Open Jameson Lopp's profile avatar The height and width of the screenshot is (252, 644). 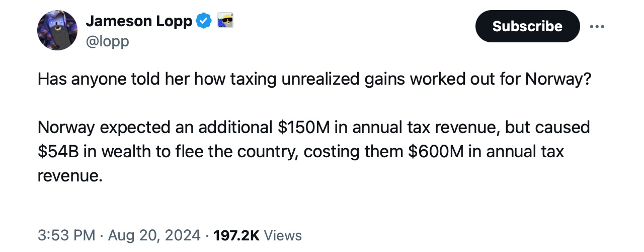(57, 30)
